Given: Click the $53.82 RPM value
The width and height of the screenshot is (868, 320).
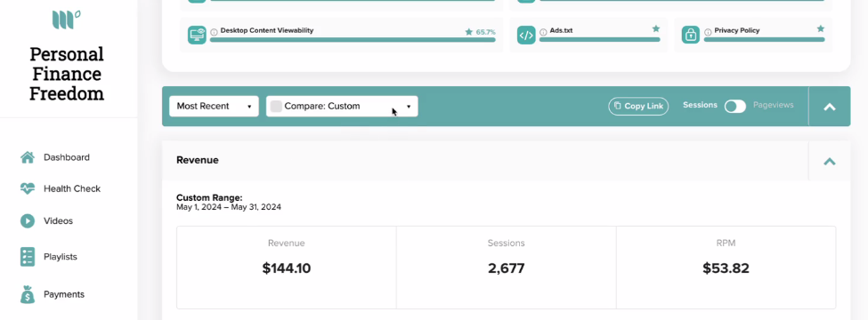Looking at the screenshot, I should click(726, 268).
